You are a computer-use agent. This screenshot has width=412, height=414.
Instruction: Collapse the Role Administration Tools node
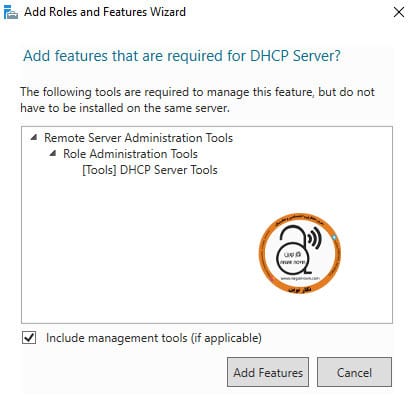(53, 153)
